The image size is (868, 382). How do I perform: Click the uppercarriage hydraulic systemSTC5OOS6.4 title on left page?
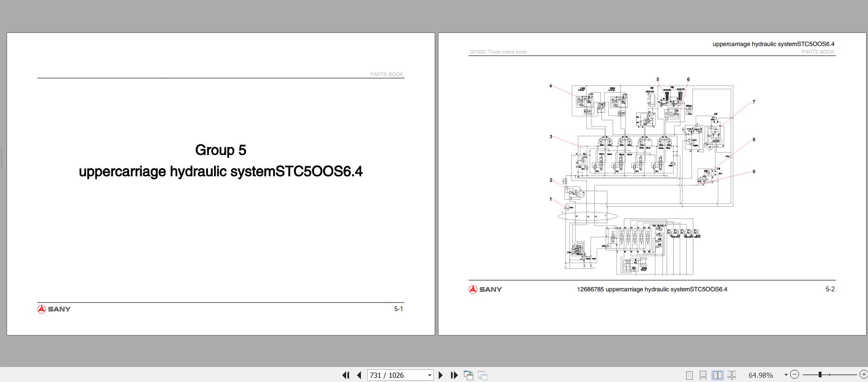point(221,171)
